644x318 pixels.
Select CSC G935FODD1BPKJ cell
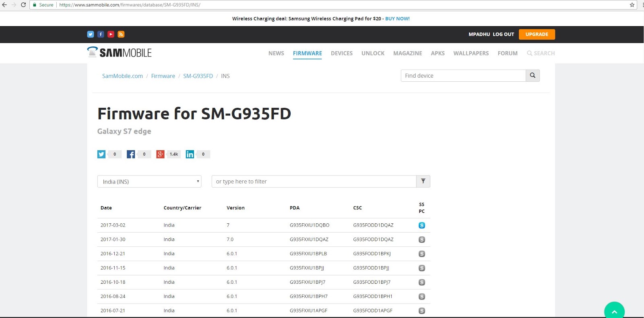coord(372,254)
